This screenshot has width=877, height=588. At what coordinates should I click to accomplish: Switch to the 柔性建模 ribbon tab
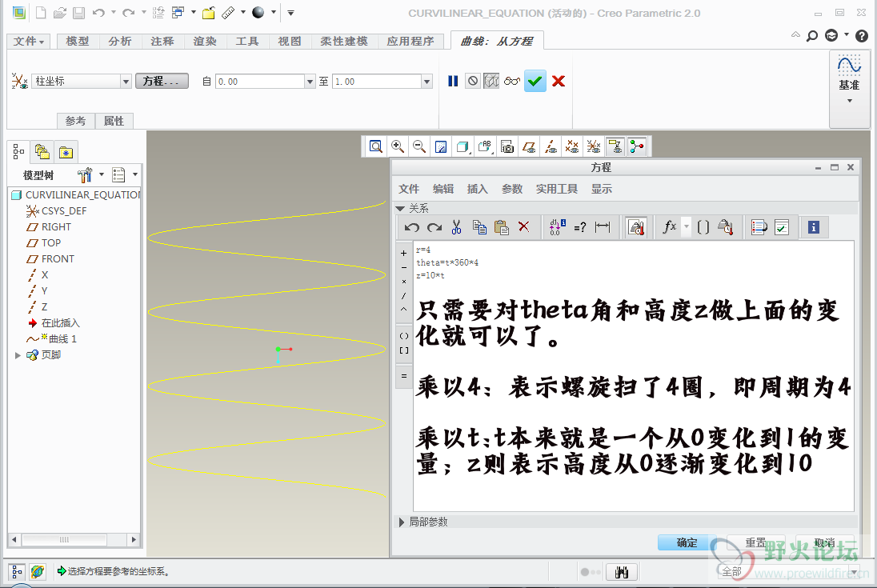click(x=344, y=42)
